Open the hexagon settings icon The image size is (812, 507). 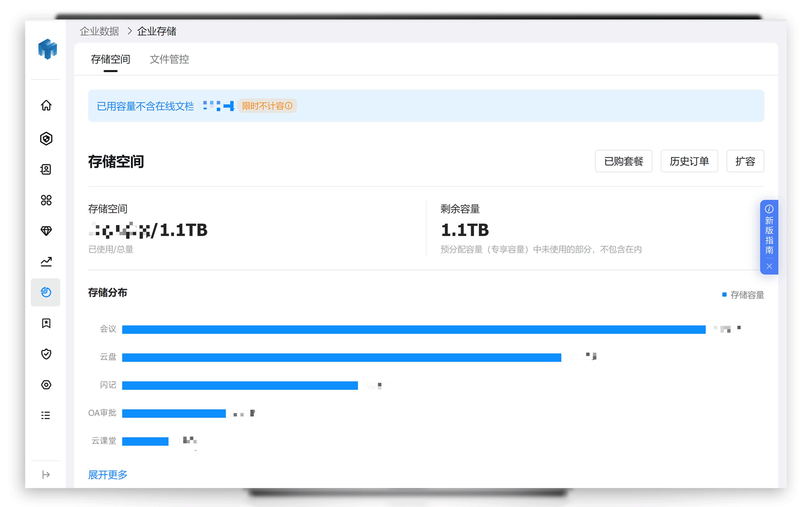[46, 385]
